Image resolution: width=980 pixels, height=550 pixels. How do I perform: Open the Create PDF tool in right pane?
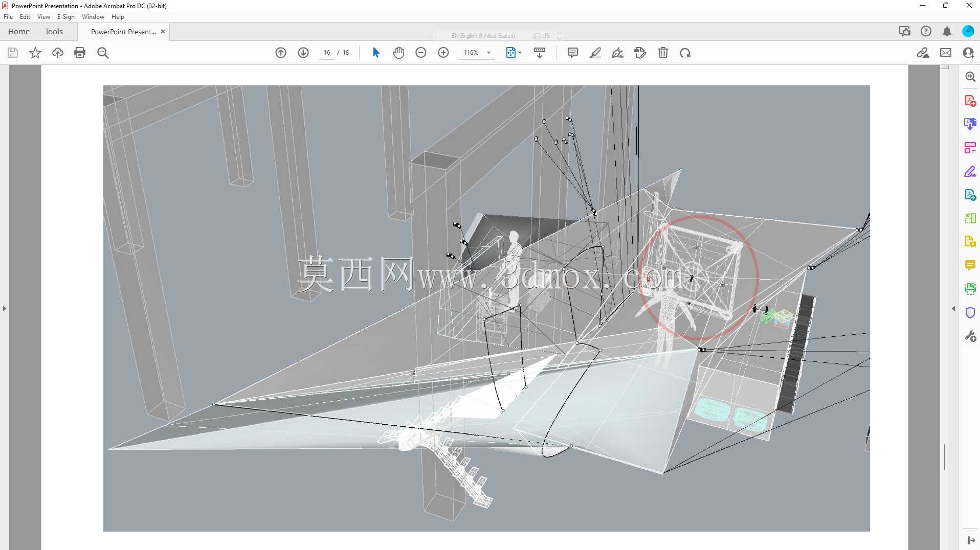click(x=970, y=101)
